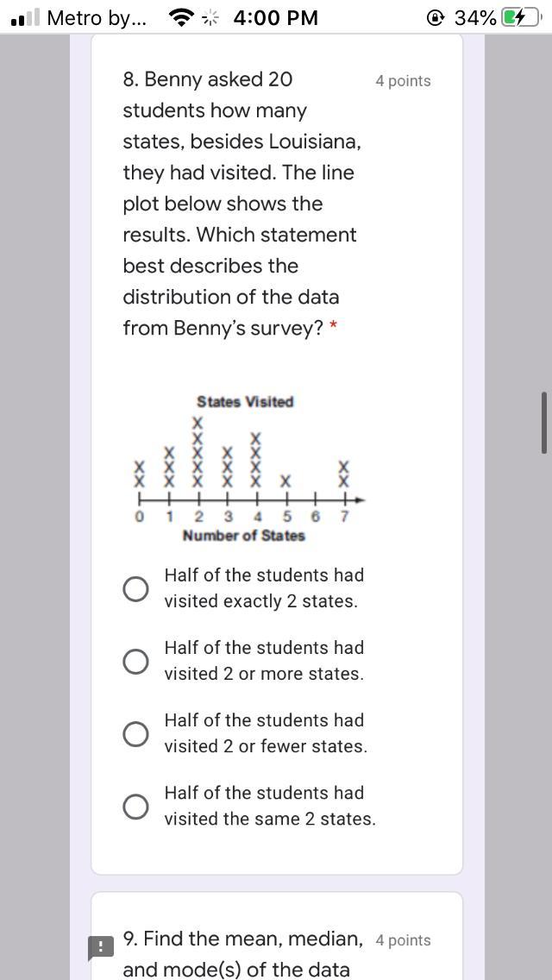
Task: Select "visited 2 or fewer states" option
Action: click(135, 733)
